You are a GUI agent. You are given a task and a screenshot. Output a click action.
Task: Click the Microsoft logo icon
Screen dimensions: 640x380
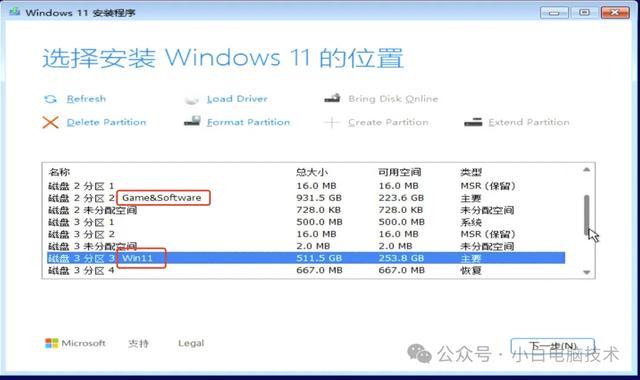pos(51,343)
